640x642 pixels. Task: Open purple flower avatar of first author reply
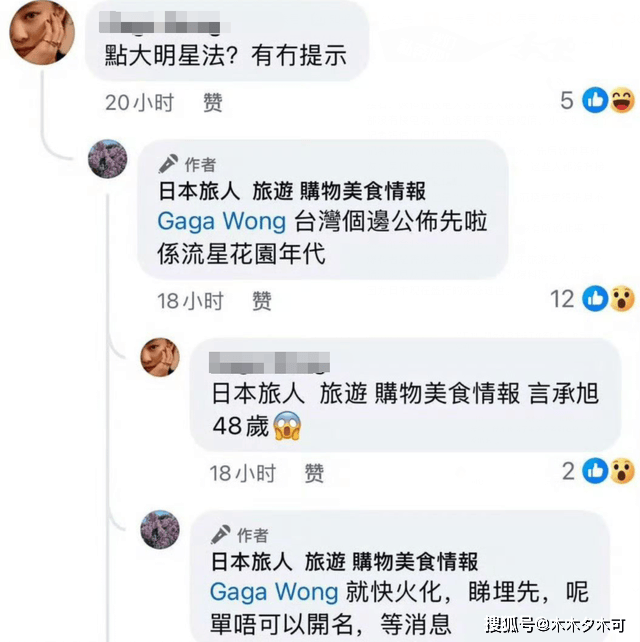click(108, 159)
